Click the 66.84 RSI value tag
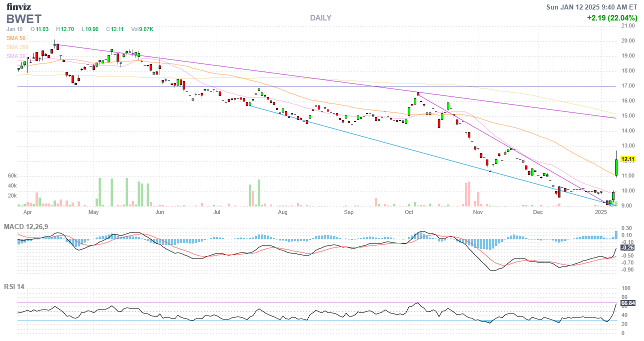Image resolution: width=644 pixels, height=341 pixels. click(628, 303)
